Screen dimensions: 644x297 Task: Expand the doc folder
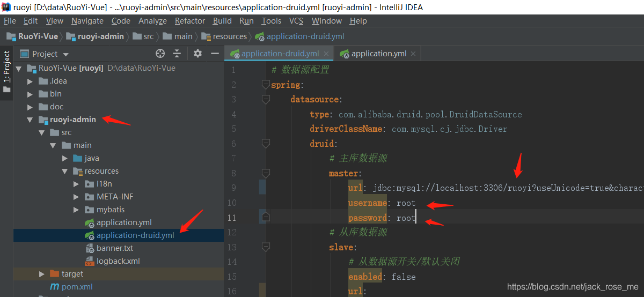(31, 107)
